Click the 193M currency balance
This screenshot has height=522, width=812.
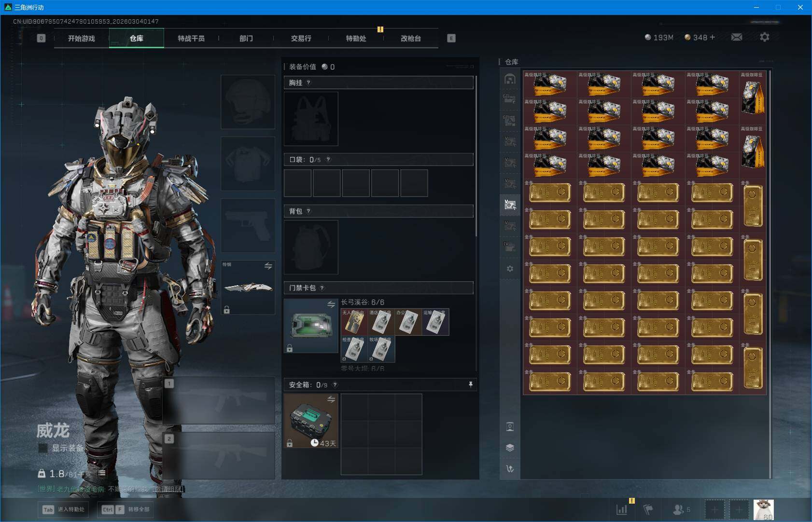click(x=659, y=37)
